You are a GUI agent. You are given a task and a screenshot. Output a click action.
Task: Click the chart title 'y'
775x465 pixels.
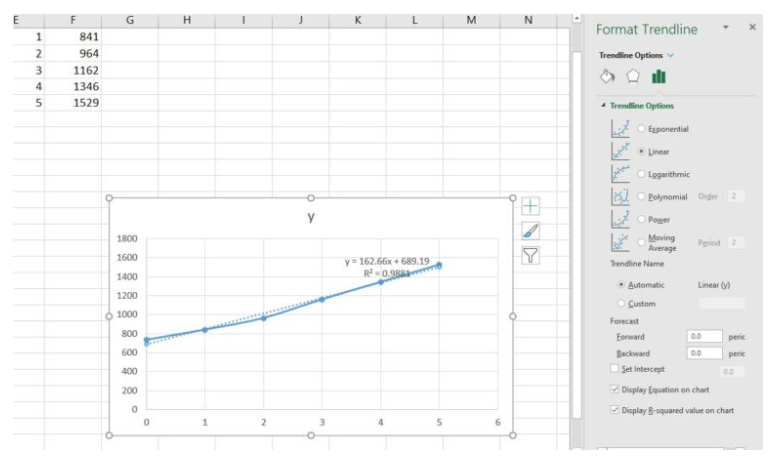[x=311, y=216]
